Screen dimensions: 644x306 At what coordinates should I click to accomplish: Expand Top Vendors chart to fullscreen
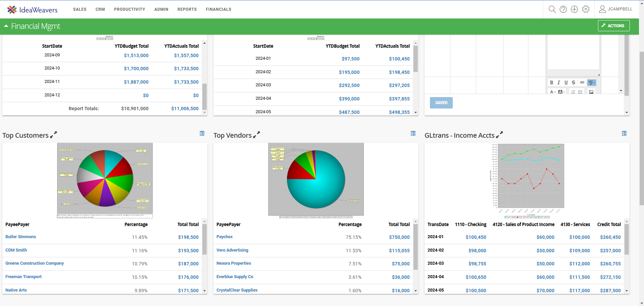tap(256, 135)
